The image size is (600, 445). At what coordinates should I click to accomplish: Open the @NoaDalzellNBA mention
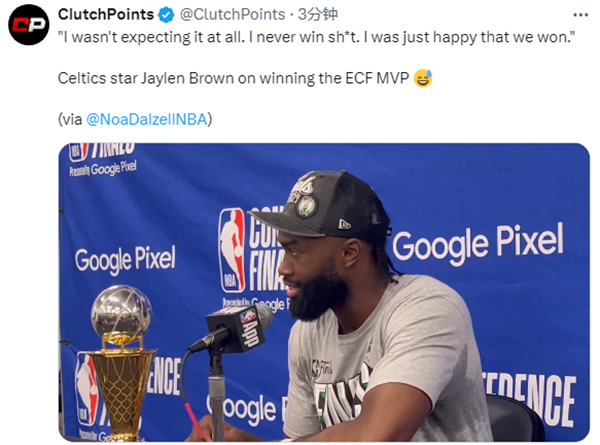pos(146,120)
